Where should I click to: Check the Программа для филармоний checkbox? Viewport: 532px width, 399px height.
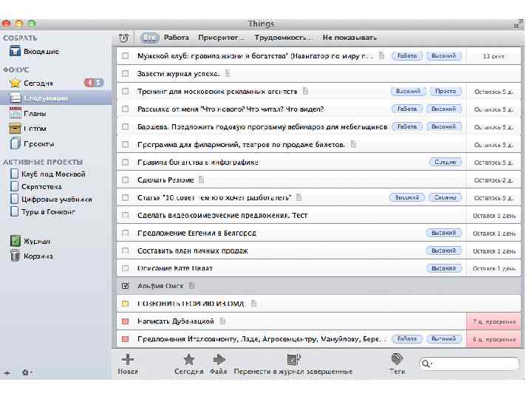click(x=125, y=144)
